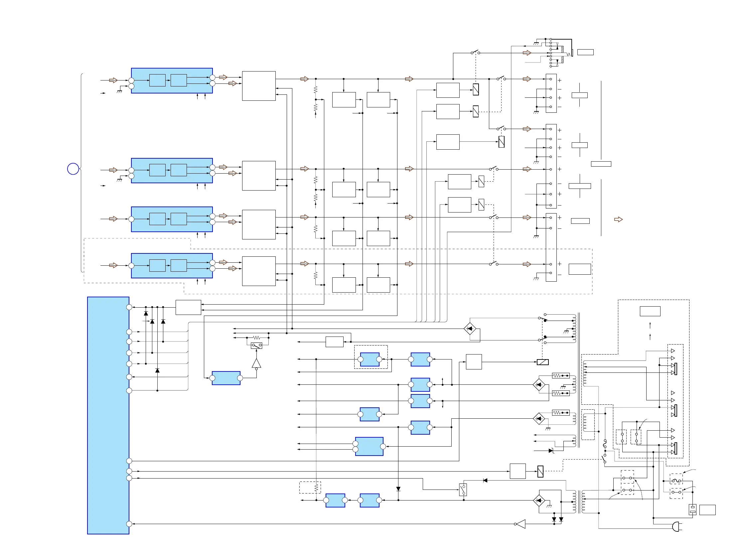Click the resistor inside the bottom dashed box

316,487
